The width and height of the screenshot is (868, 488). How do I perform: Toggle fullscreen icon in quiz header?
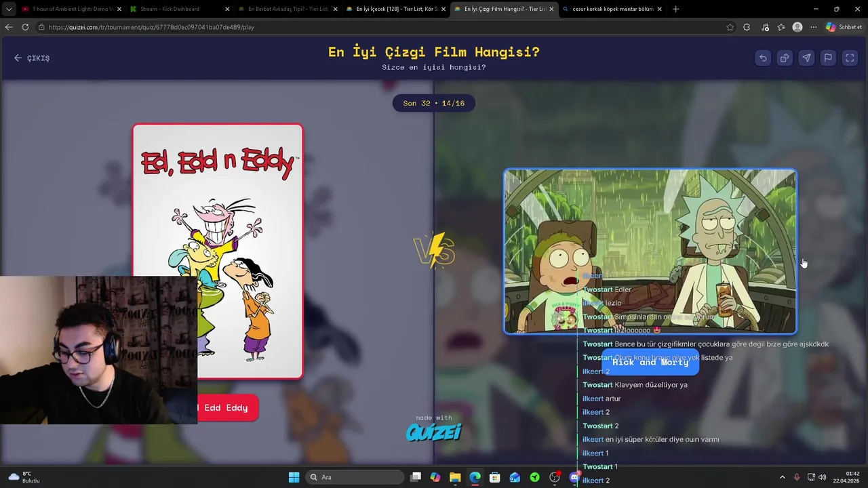(850, 58)
